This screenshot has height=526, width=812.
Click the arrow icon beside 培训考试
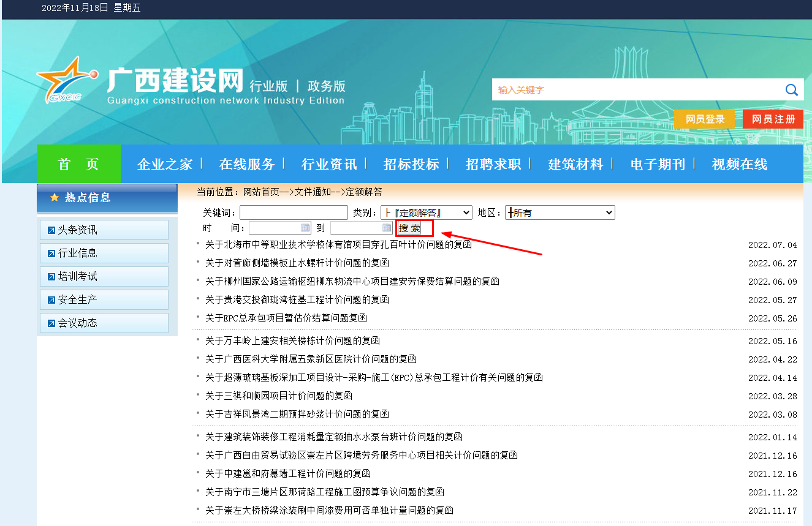(51, 277)
